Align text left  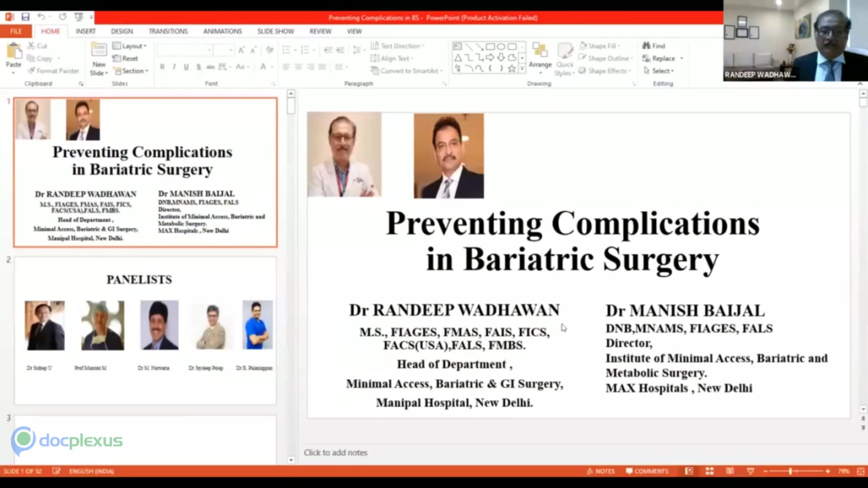click(x=286, y=67)
